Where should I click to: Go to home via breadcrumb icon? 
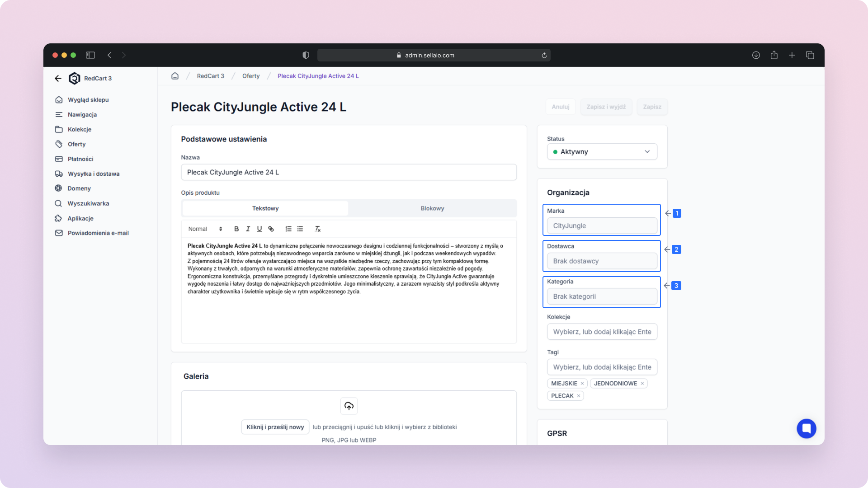175,76
